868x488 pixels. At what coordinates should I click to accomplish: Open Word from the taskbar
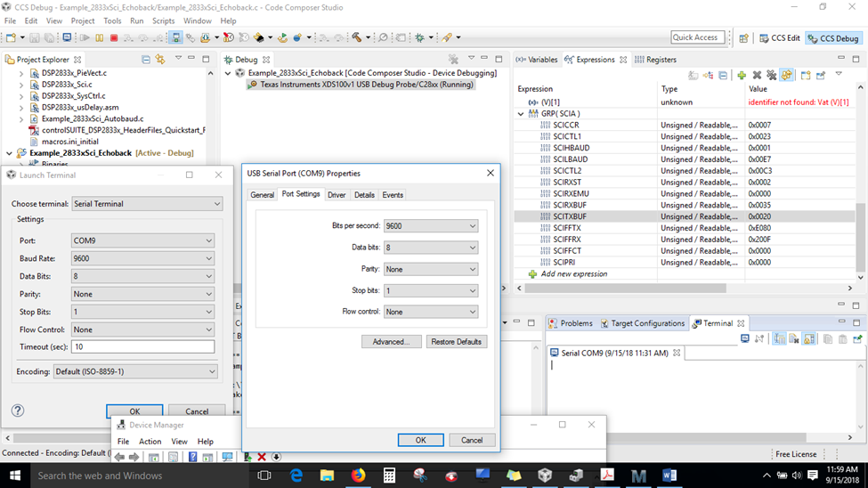669,476
